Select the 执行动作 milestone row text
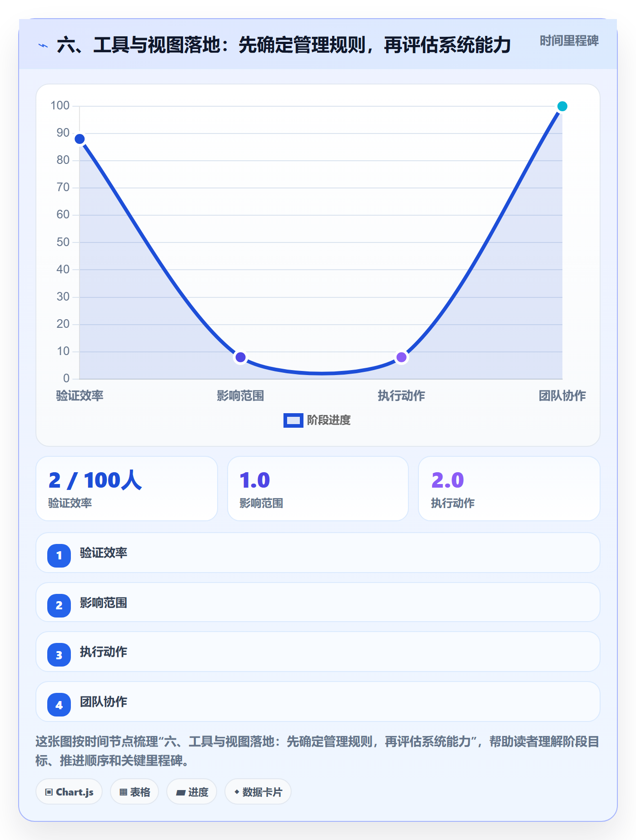636x840 pixels. [x=104, y=652]
